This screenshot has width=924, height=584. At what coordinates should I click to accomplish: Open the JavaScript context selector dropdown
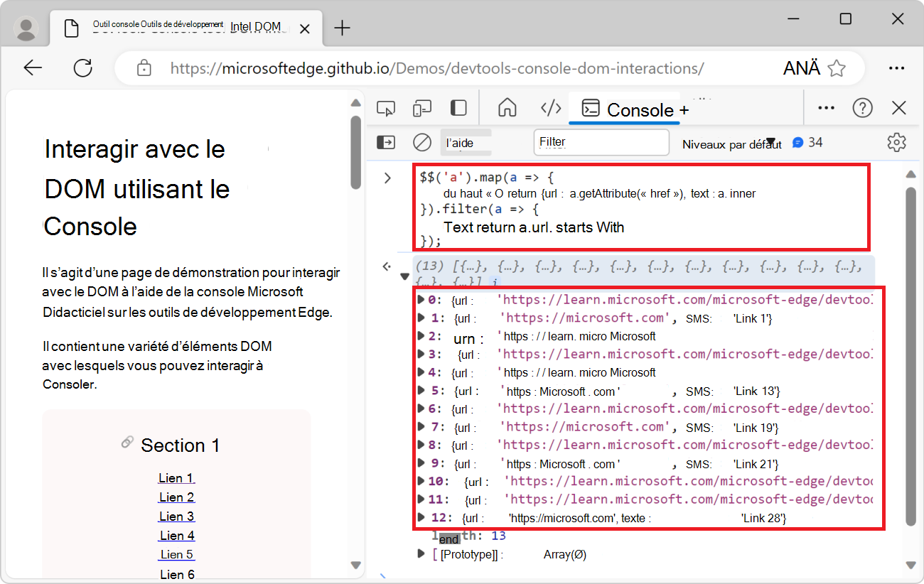[x=467, y=142]
